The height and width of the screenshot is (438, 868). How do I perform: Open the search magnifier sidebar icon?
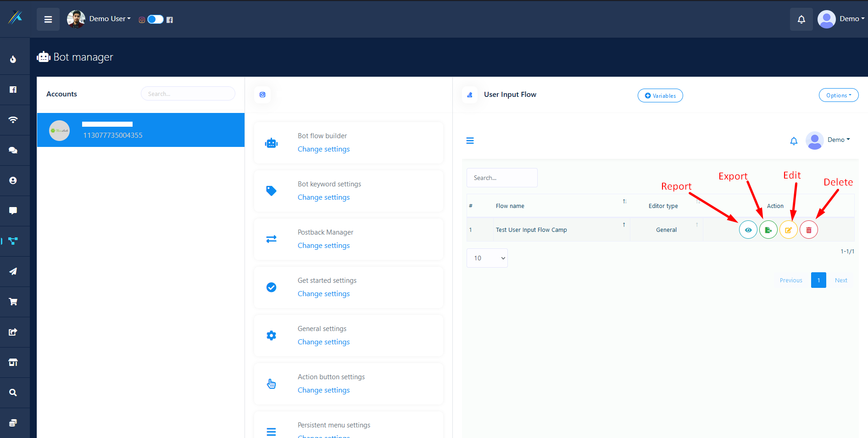(13, 393)
